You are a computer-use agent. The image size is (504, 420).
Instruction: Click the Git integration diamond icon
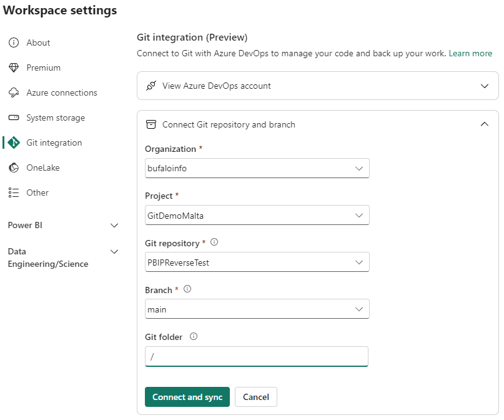point(14,142)
